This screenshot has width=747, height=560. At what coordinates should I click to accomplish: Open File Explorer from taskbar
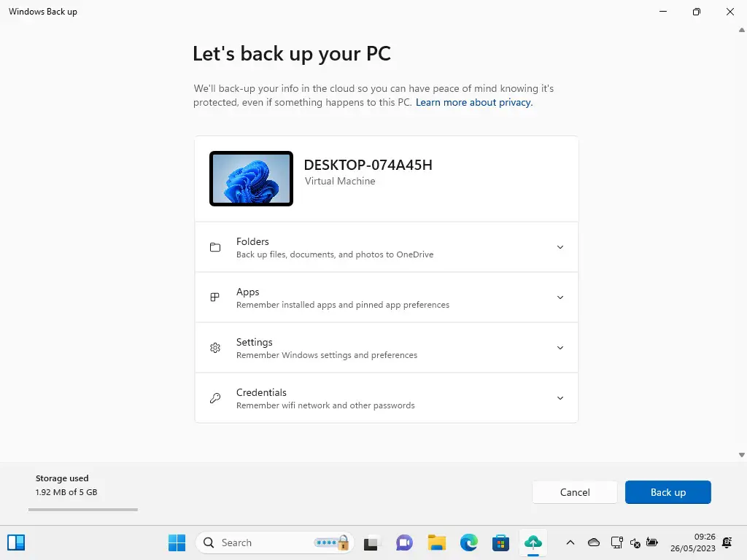pos(436,542)
